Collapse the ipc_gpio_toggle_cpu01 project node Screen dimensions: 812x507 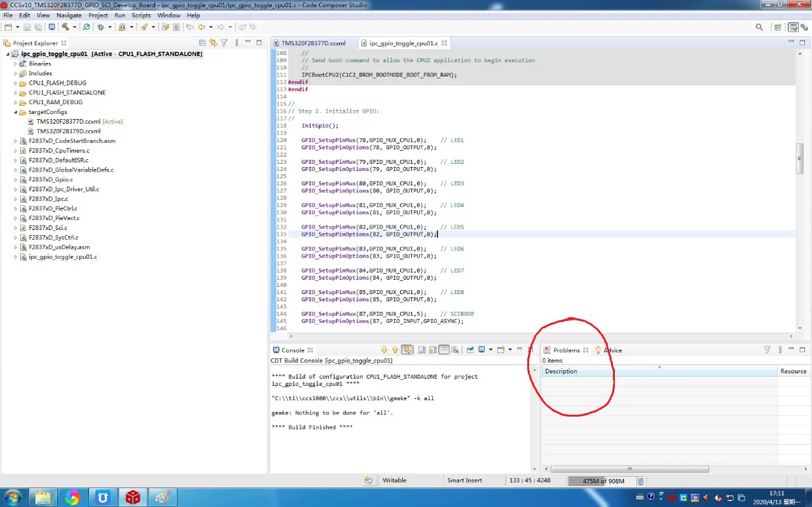click(9, 54)
